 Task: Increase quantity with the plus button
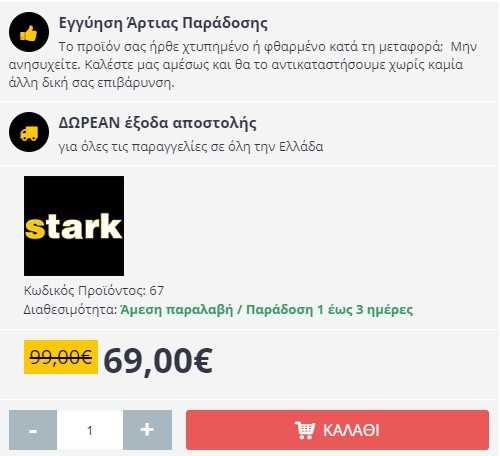click(147, 430)
